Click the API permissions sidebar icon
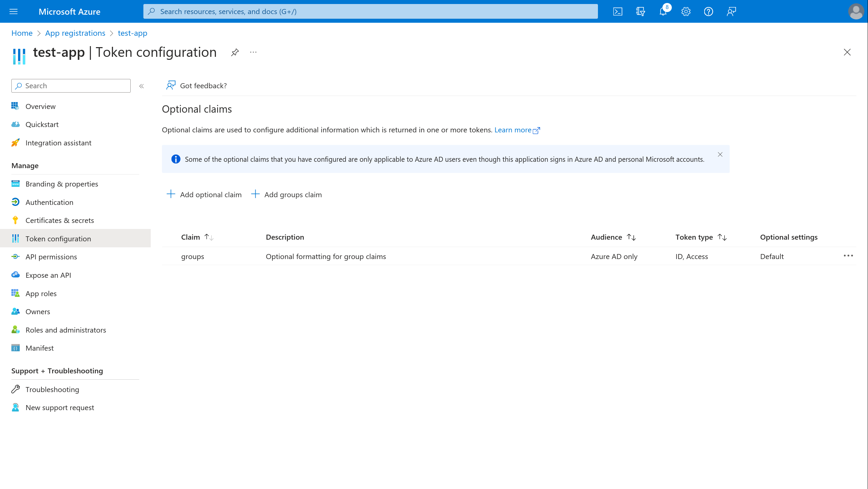 [15, 256]
